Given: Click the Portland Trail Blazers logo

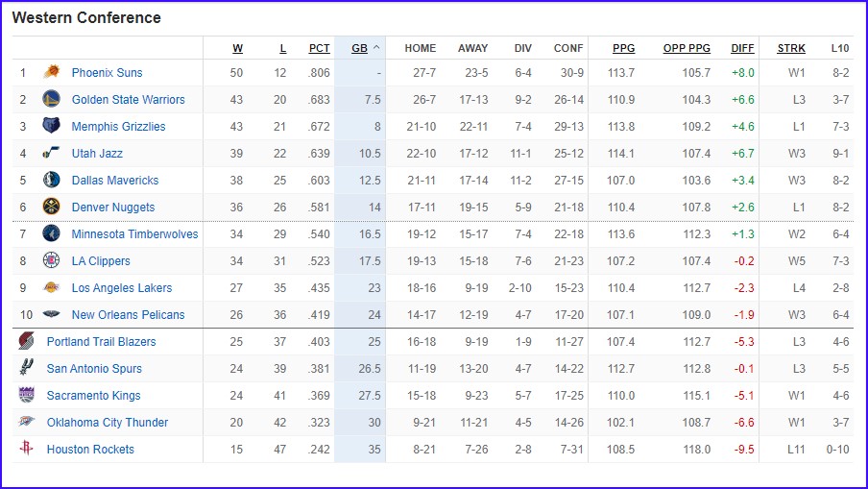Looking at the screenshot, I should pyautogui.click(x=26, y=341).
